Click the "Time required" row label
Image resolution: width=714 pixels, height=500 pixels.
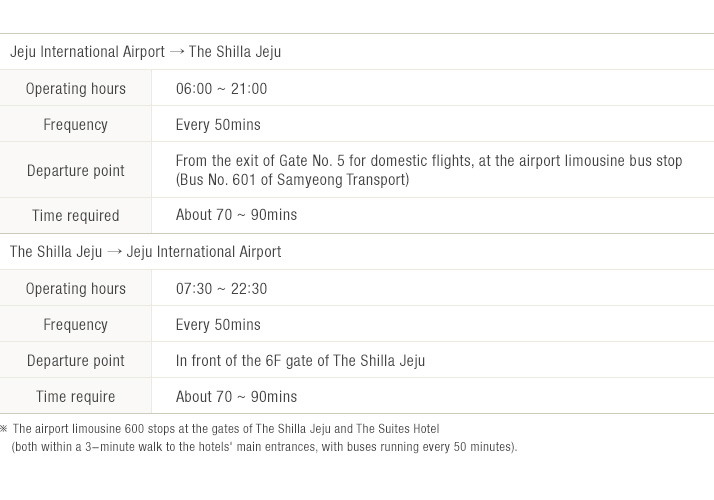coord(75,216)
